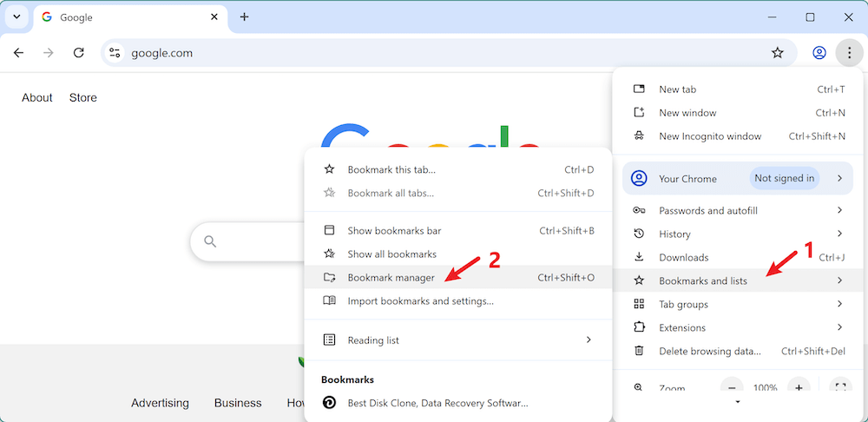Click the New tab menu icon
868x422 pixels.
click(639, 89)
